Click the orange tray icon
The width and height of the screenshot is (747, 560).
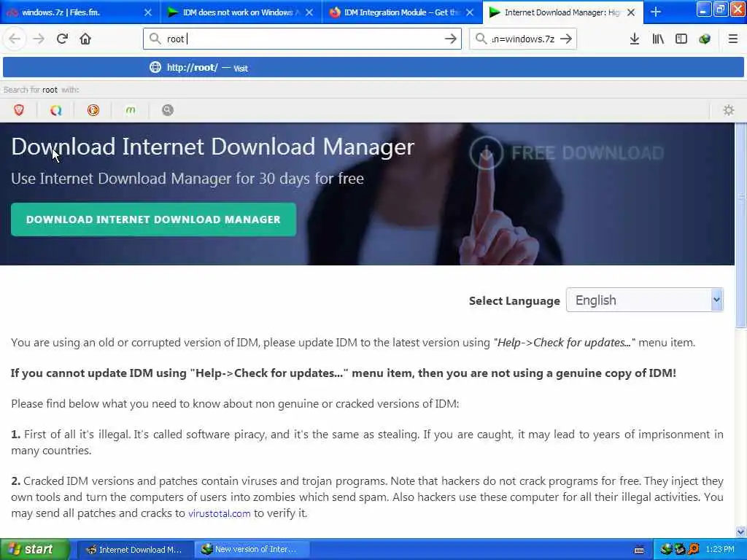pos(694,549)
